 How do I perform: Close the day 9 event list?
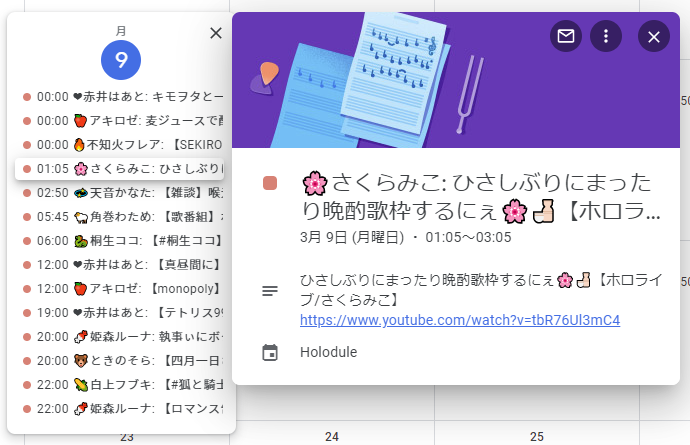pos(216,33)
